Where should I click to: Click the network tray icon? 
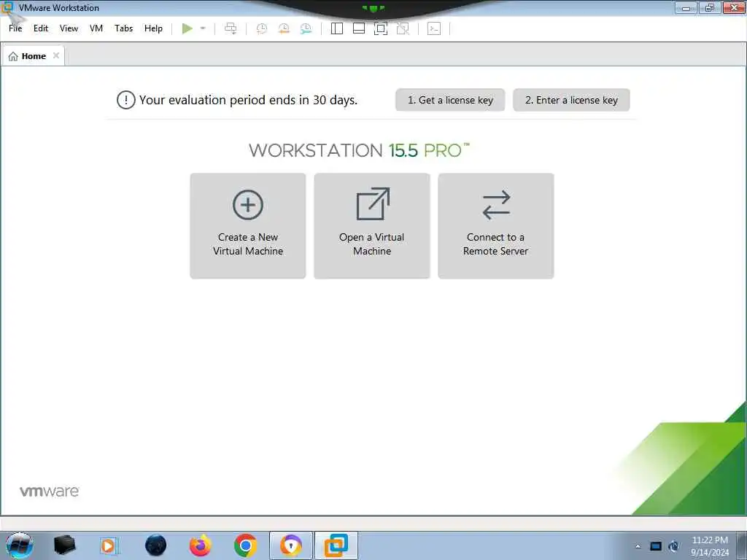[656, 546]
